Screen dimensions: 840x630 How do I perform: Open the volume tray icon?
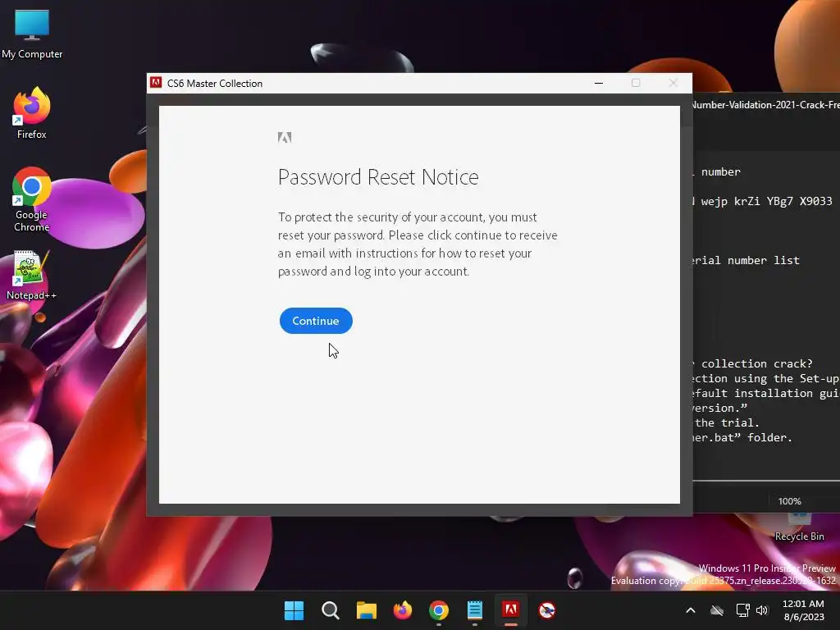click(762, 610)
